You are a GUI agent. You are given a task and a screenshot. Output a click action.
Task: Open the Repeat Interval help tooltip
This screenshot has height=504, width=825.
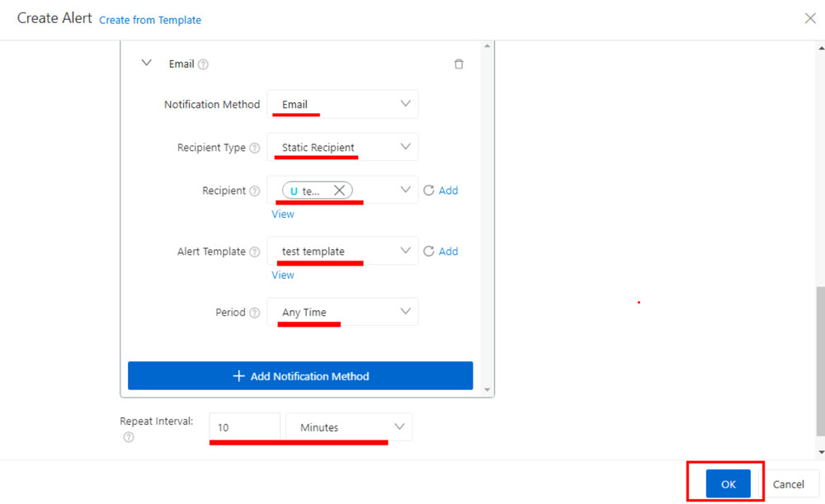[x=128, y=437]
